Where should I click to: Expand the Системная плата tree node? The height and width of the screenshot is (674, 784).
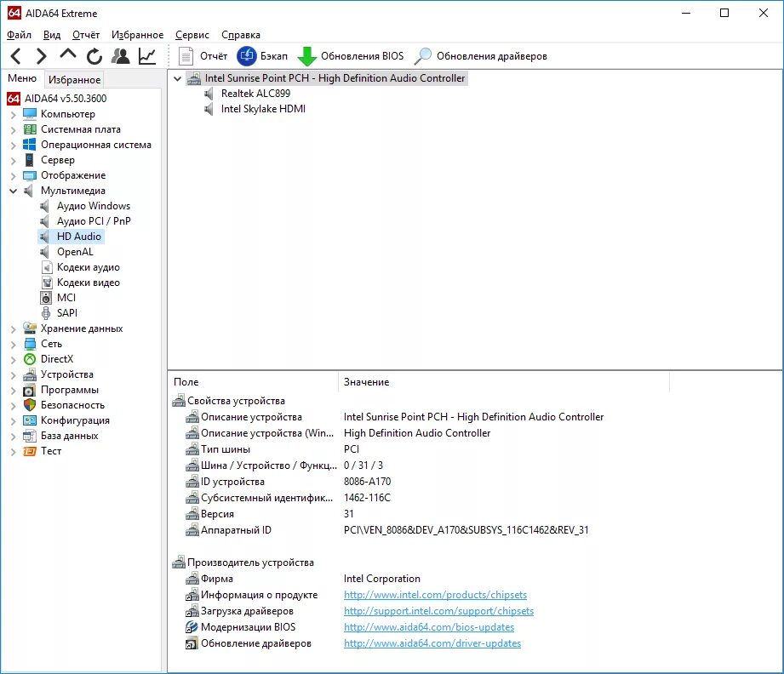14,130
